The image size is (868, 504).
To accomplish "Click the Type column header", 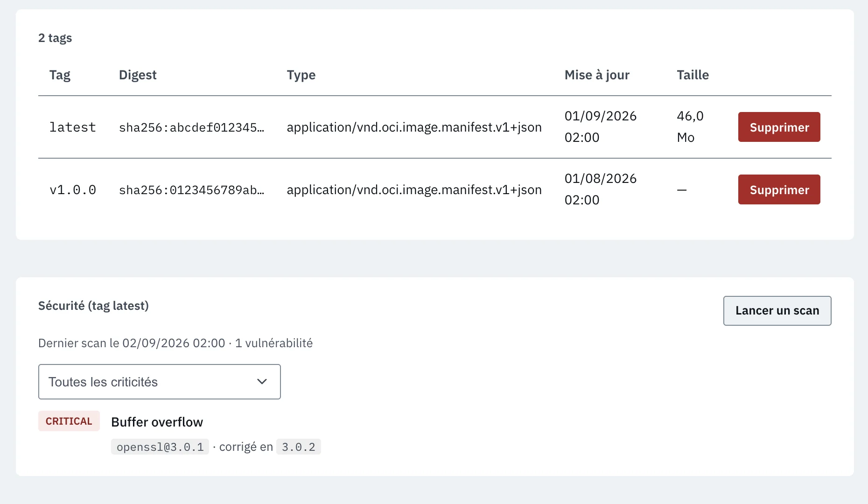I will [x=301, y=75].
